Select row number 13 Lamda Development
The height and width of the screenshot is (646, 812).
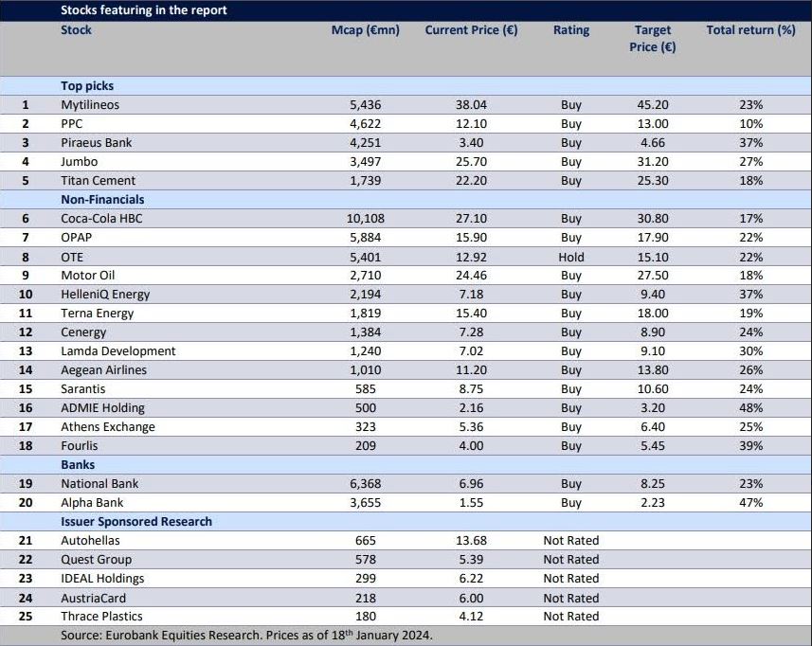click(26, 351)
